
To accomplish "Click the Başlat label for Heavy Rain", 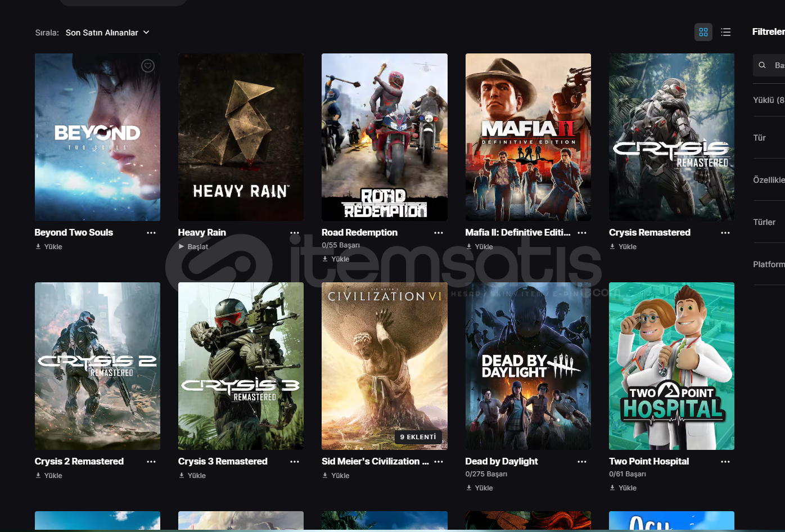I will (198, 246).
